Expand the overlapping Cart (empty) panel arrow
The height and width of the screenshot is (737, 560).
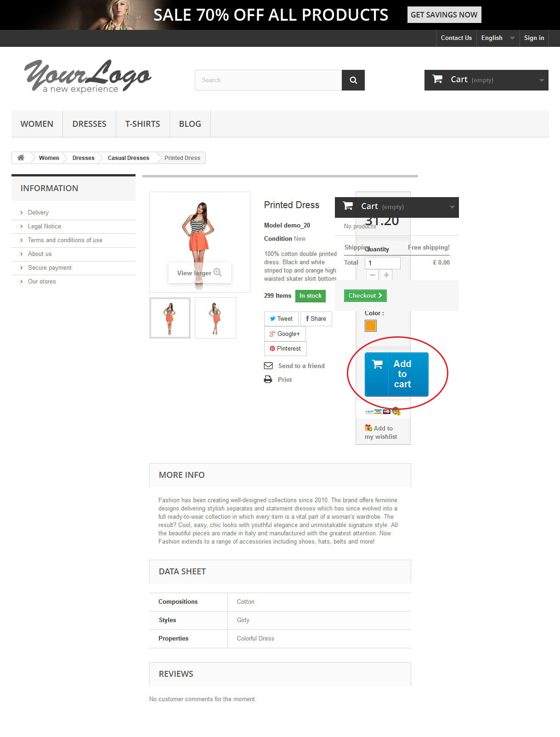click(x=452, y=207)
